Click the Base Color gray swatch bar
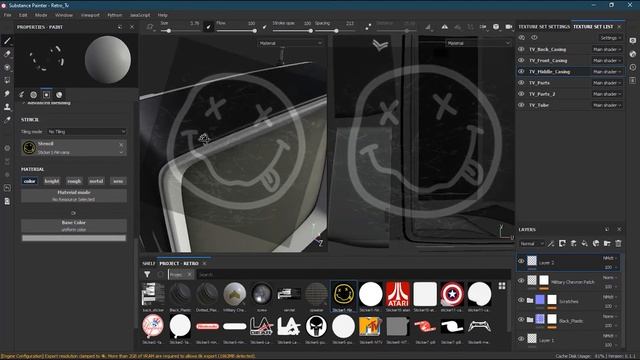This screenshot has width=640, height=360. click(x=73, y=238)
